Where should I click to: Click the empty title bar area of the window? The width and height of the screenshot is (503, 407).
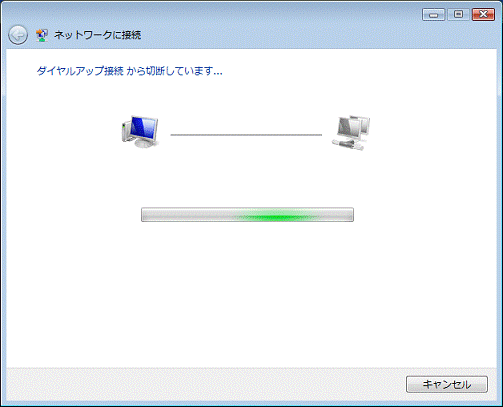[267, 15]
